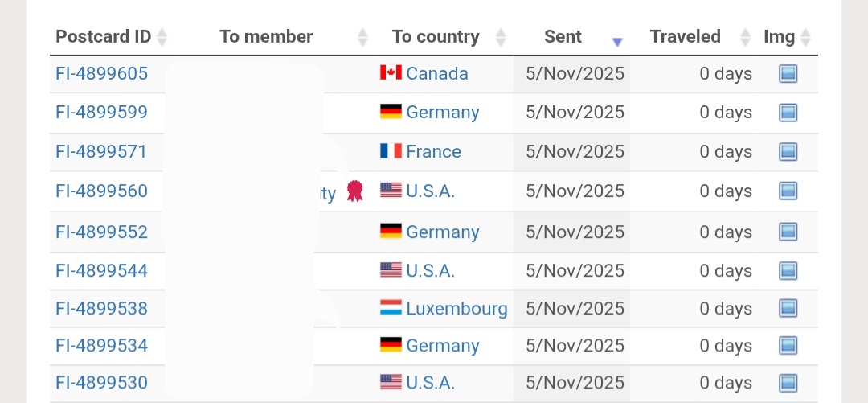Click the France flag icon
Image resolution: width=868 pixels, height=403 pixels.
(391, 151)
